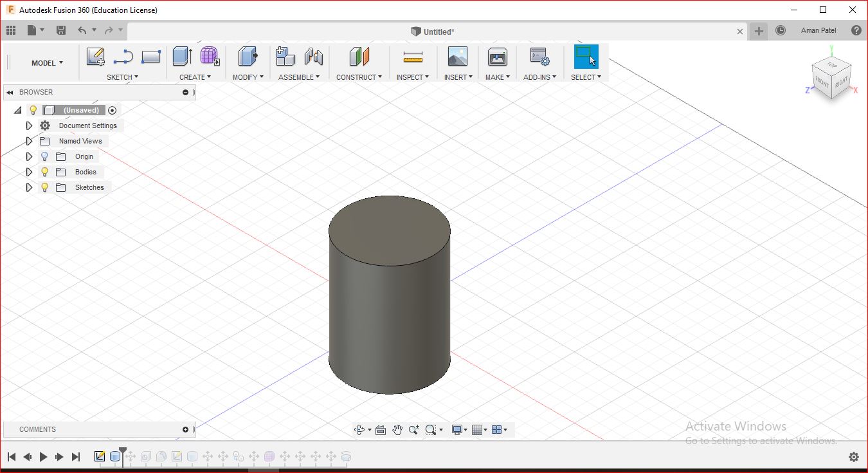The image size is (868, 473).
Task: Toggle the Bodies folder visibility bulb
Action: point(44,172)
